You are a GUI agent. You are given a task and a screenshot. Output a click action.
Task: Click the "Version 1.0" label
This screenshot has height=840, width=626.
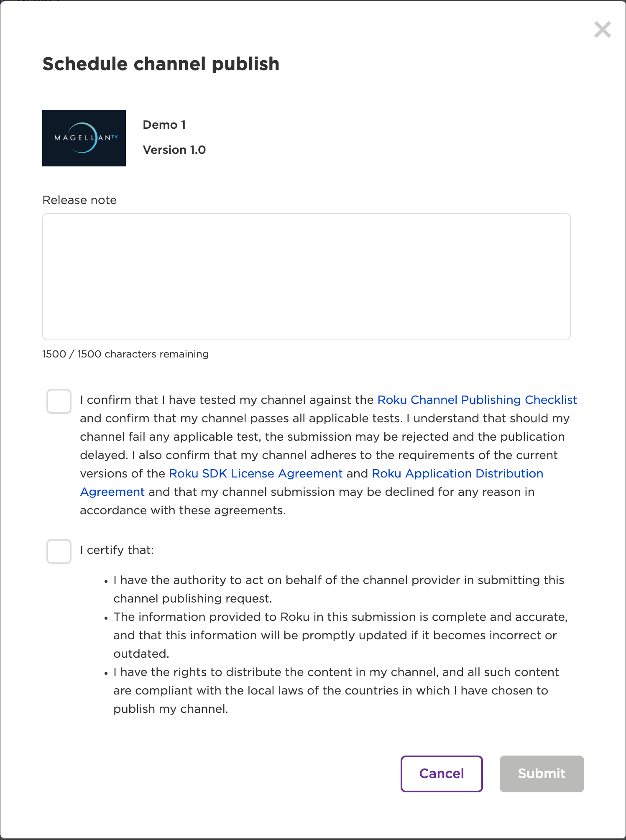174,150
